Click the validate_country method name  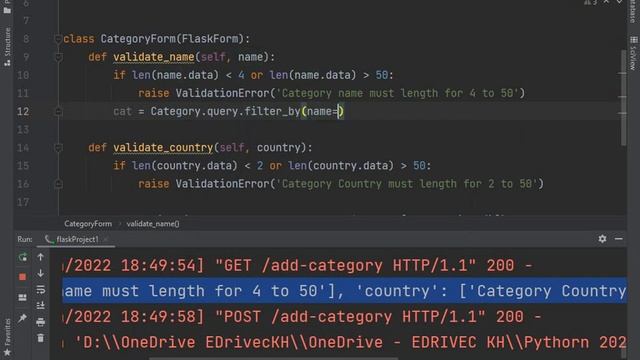pyautogui.click(x=163, y=148)
